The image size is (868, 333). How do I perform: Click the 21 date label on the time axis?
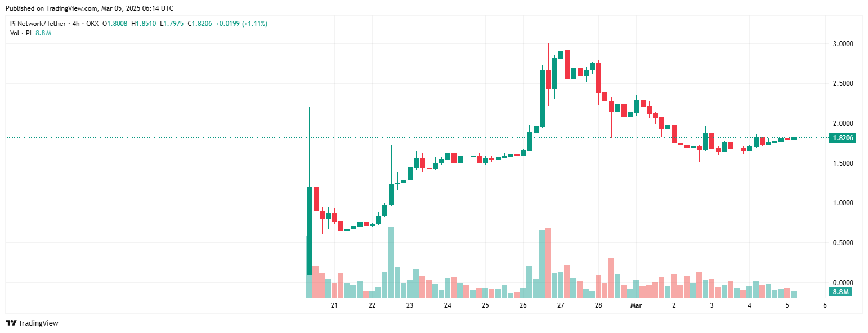tap(334, 305)
